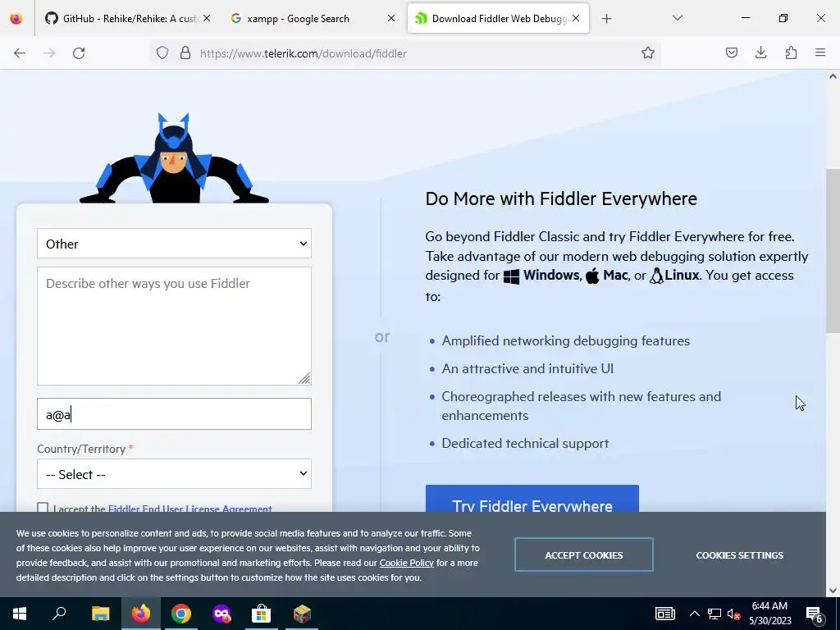840x630 pixels.
Task: Open the 'Other' usage dropdown
Action: [174, 244]
